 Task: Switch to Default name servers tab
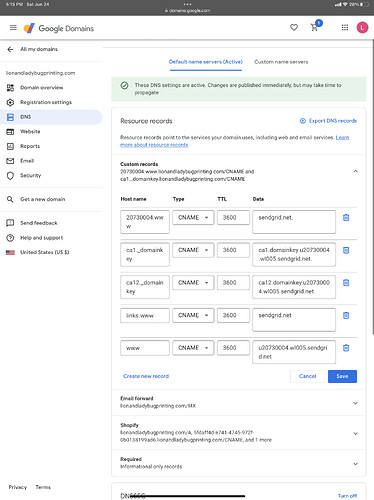click(206, 62)
